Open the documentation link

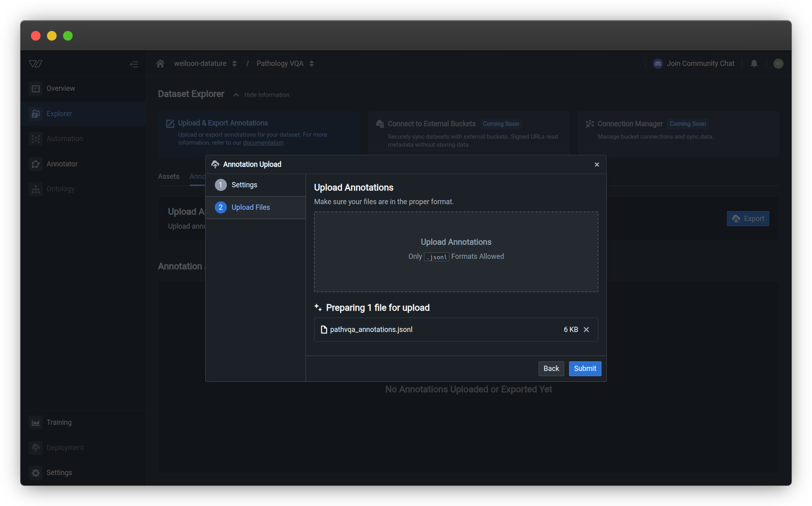click(x=263, y=142)
